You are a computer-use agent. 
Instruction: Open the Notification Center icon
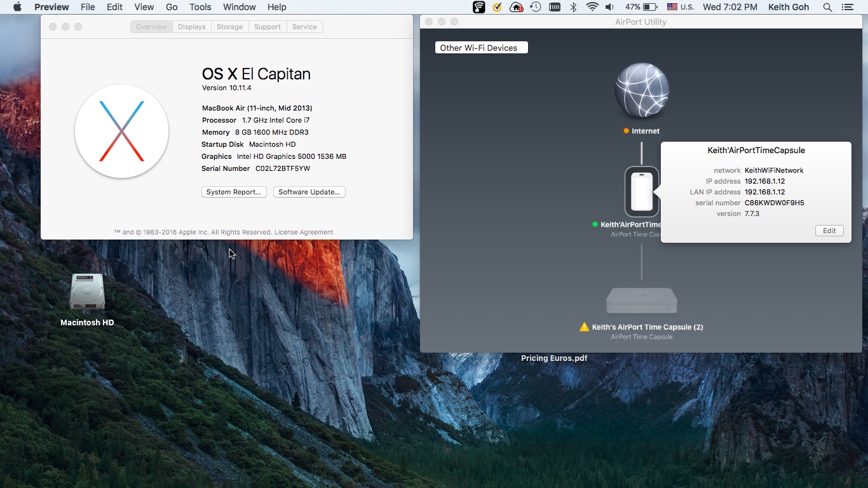(x=847, y=7)
